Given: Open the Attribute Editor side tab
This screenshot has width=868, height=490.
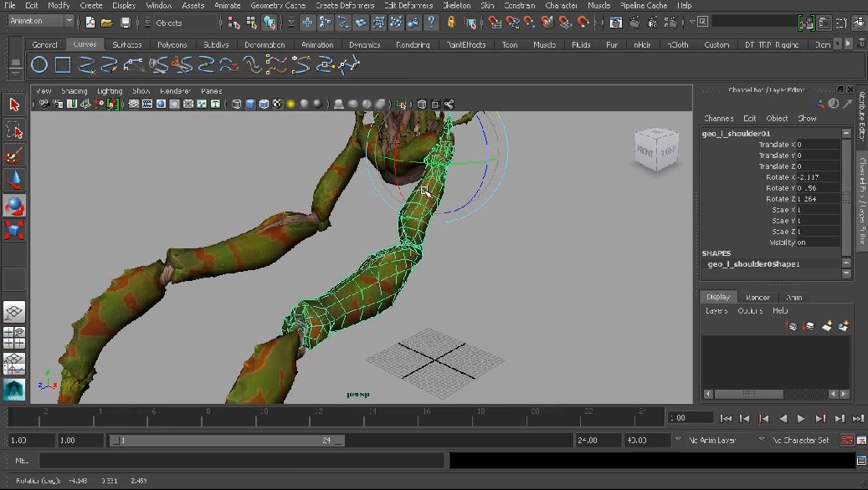Looking at the screenshot, I should (862, 116).
